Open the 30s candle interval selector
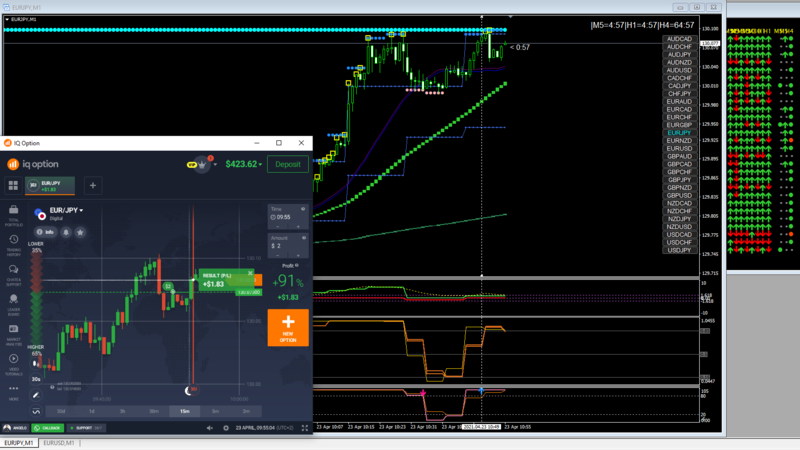Screen dimensions: 800x450 pyautogui.click(x=36, y=379)
